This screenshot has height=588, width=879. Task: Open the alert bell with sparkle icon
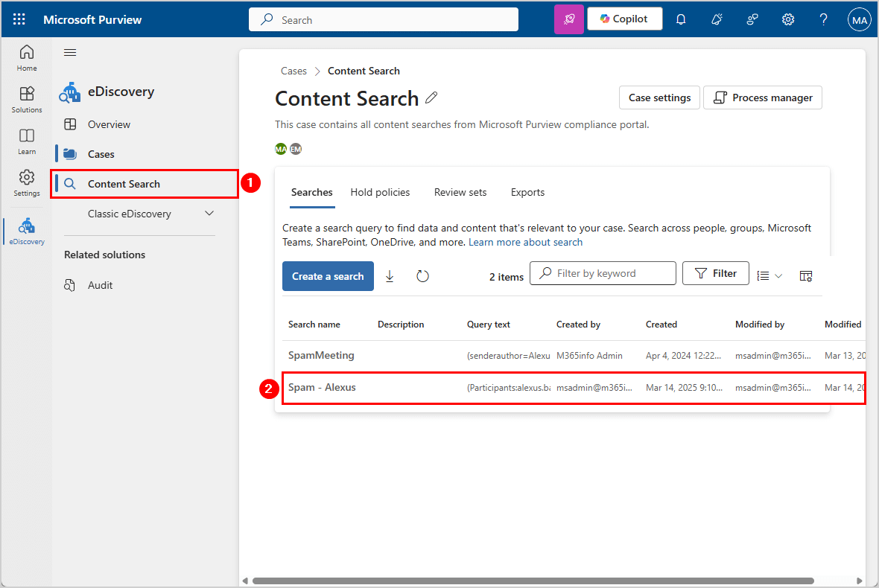pyautogui.click(x=717, y=19)
